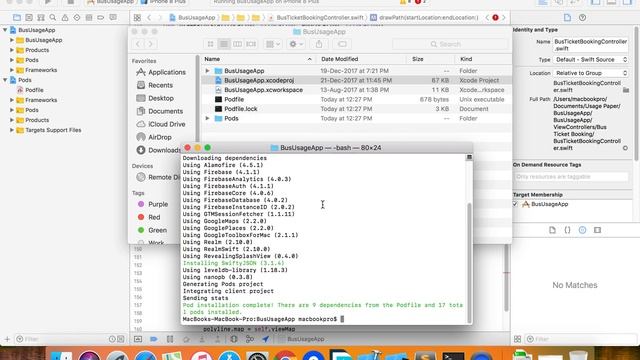The width and height of the screenshot is (640, 360).
Task: Sort Finder list by Size column
Action: pyautogui.click(x=430, y=59)
